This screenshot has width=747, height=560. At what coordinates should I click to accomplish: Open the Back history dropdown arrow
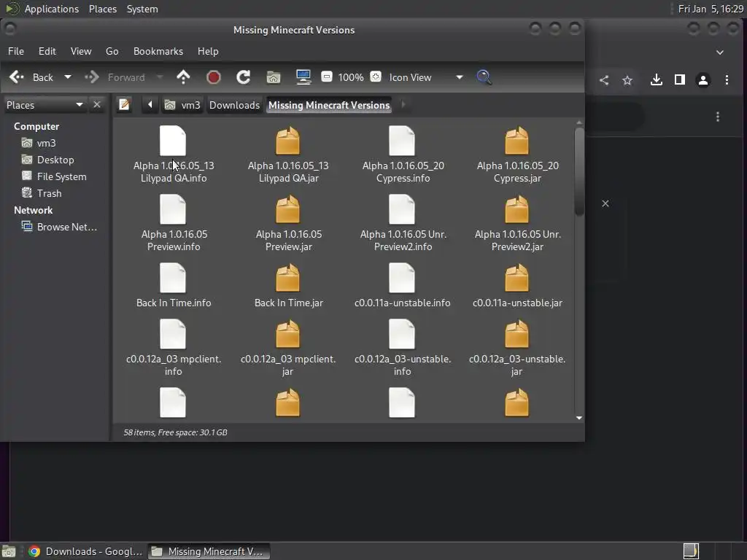coord(68,77)
